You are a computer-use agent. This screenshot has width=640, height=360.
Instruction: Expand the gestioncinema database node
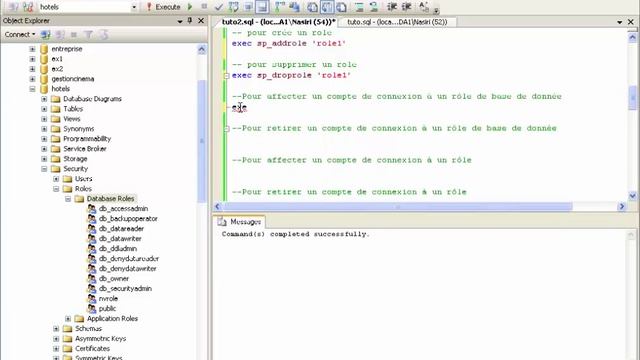click(32, 79)
